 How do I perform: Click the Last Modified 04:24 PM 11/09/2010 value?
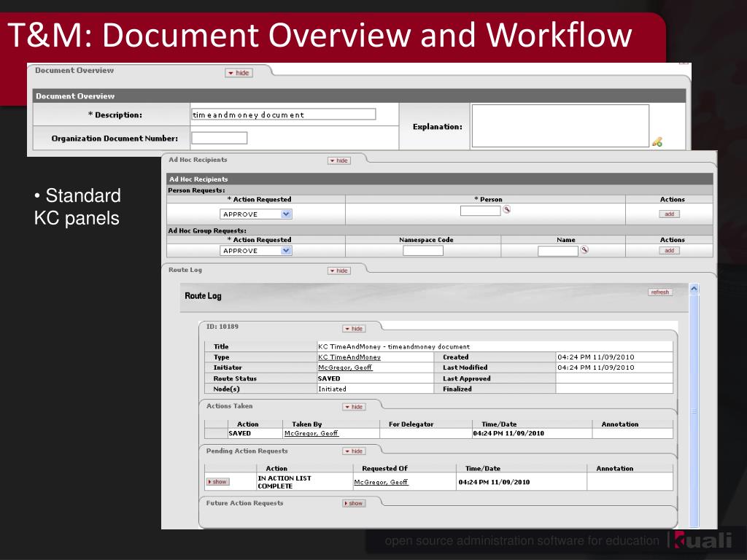(x=595, y=367)
